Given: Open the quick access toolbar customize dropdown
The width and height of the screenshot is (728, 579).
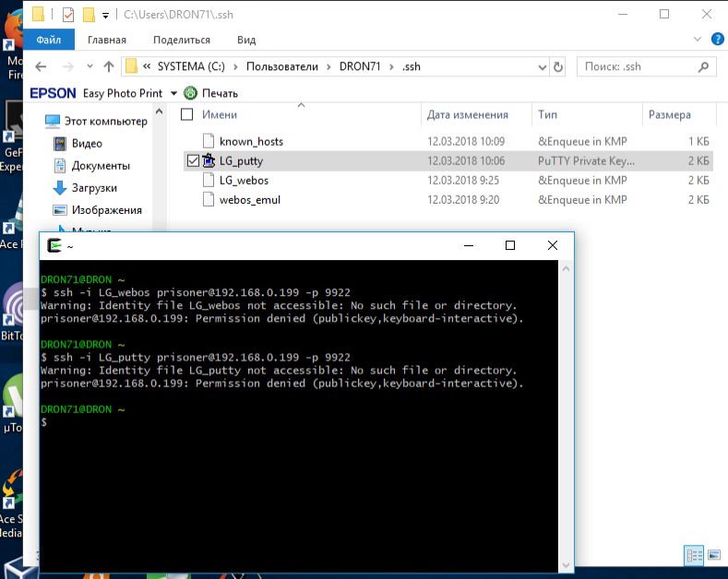Looking at the screenshot, I should 106,15.
